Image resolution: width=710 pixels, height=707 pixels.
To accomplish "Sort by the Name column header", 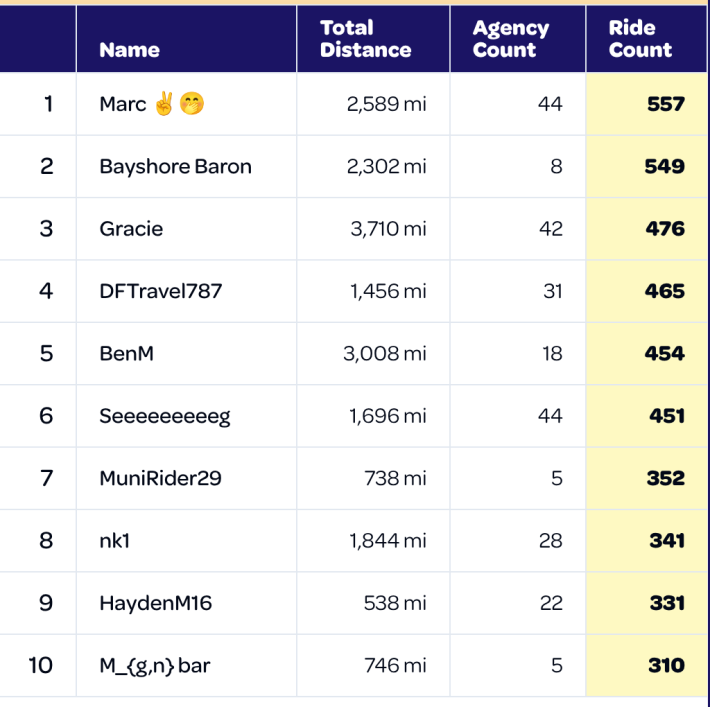I will click(x=129, y=50).
